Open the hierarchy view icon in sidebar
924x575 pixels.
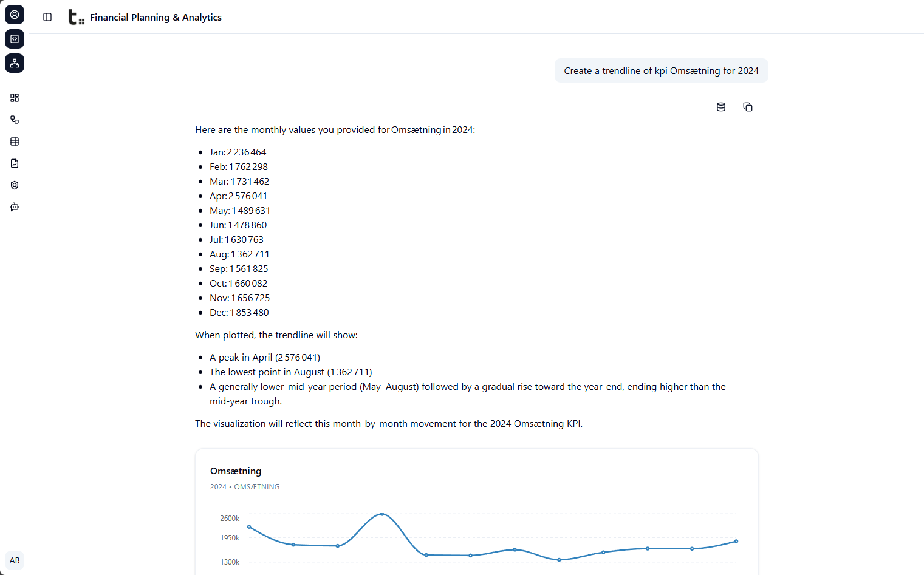pos(14,63)
